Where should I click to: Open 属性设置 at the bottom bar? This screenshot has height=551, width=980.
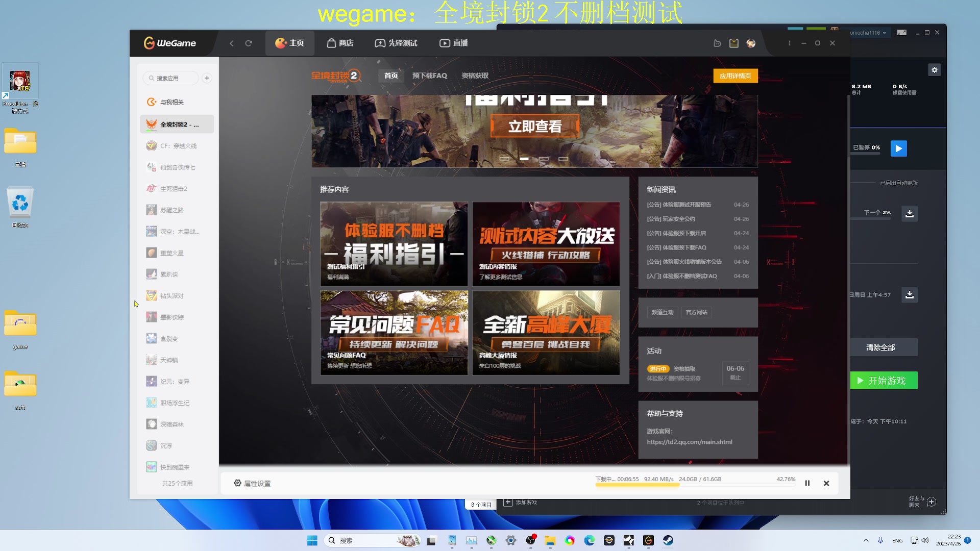pyautogui.click(x=252, y=483)
